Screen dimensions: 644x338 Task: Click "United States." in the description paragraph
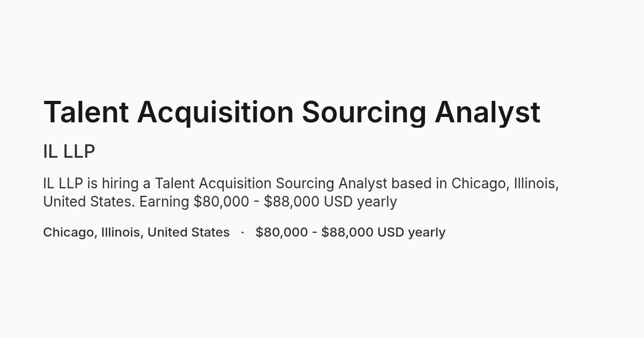(89, 202)
